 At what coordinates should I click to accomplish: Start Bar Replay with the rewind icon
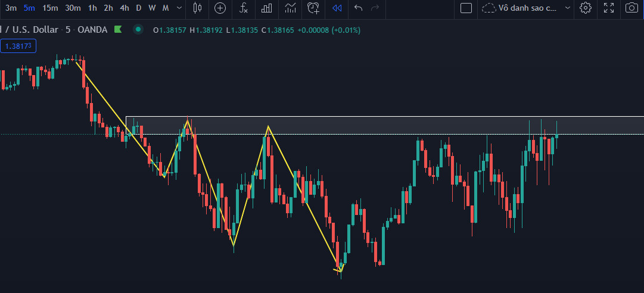click(x=337, y=8)
